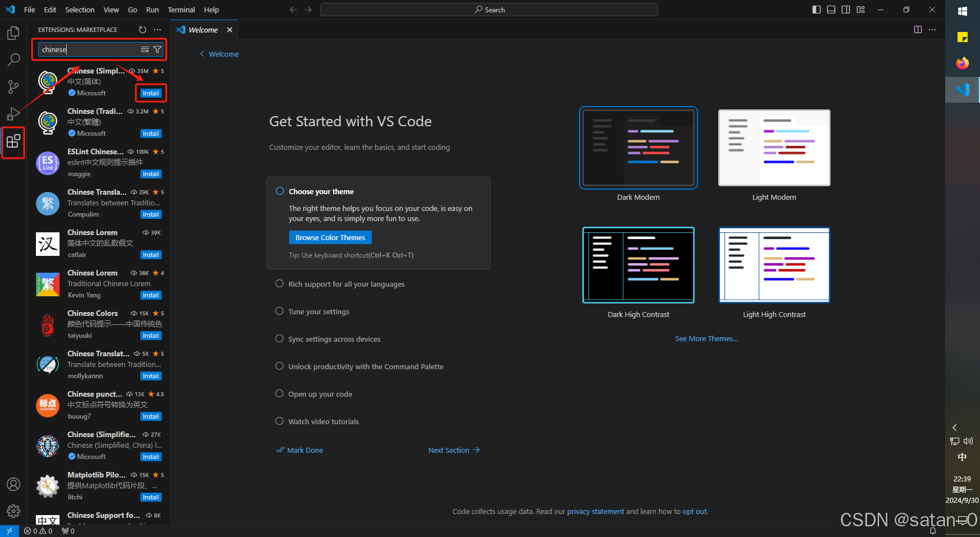This screenshot has width=980, height=537.
Task: Open the notifications bell icon
Action: (x=933, y=531)
